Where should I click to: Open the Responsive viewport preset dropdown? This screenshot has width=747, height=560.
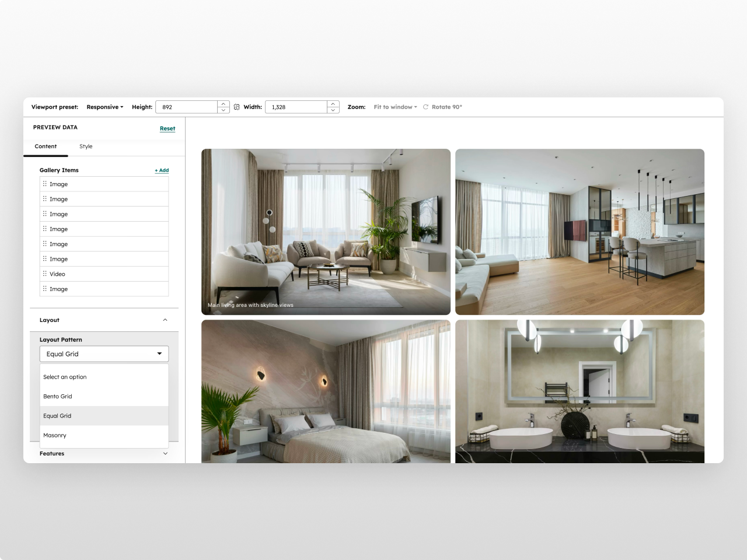click(104, 107)
